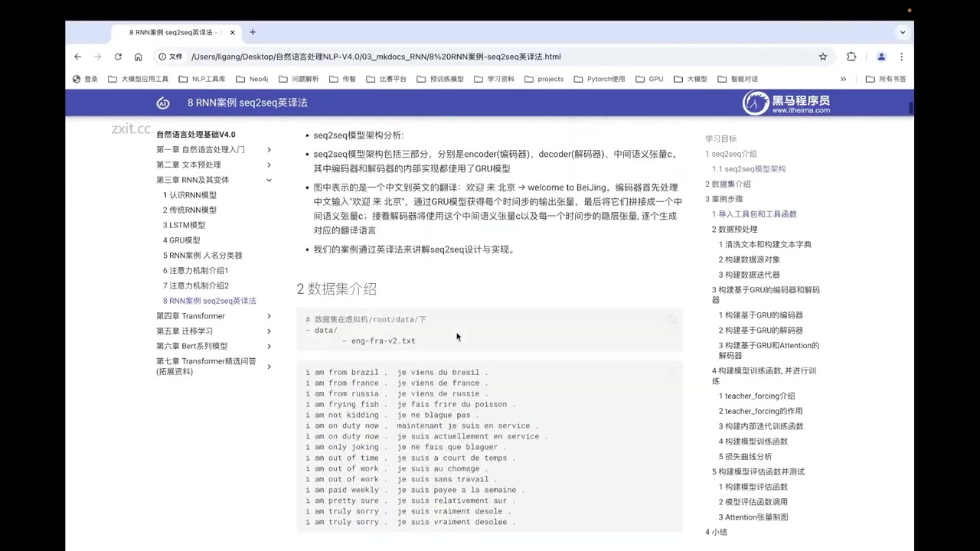Screen dimensions: 980x551
Task: Jump to 2 数据预处理 section
Action: [x=734, y=230]
